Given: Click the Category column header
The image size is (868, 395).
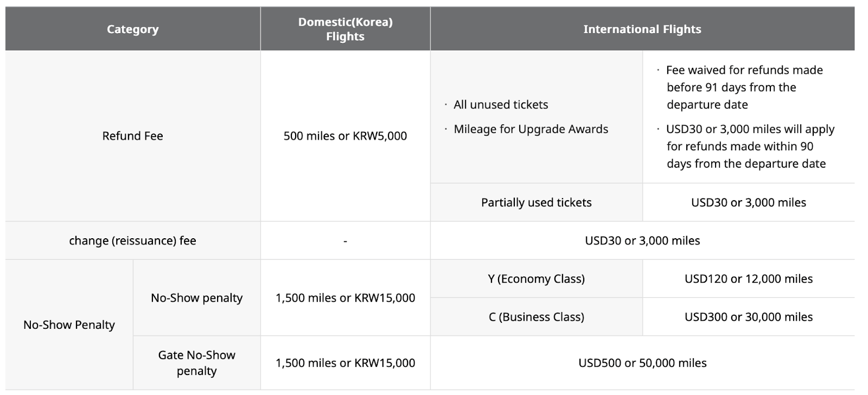Looking at the screenshot, I should tap(132, 29).
